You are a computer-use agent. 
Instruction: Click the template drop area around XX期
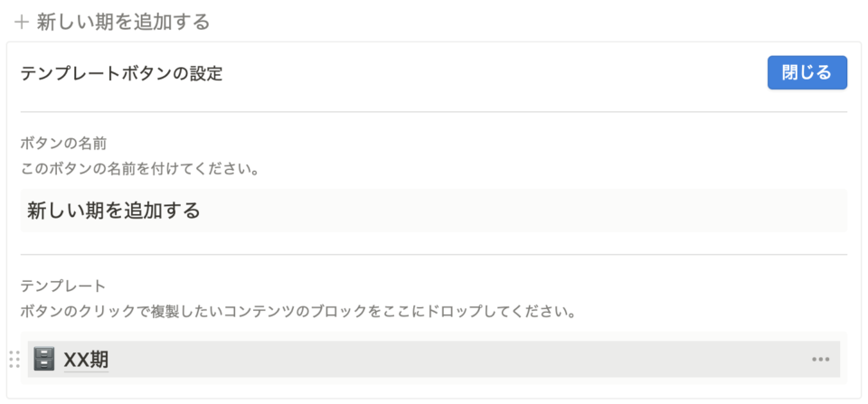coord(434,358)
